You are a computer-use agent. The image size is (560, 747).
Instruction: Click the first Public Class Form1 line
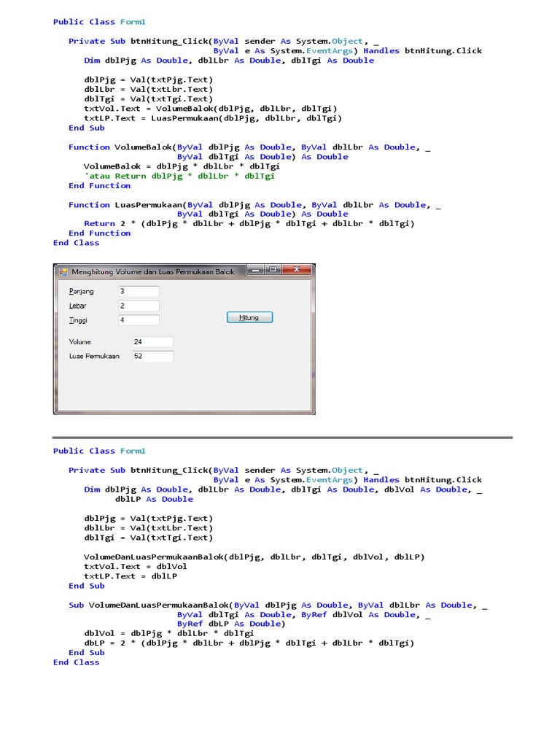point(99,22)
